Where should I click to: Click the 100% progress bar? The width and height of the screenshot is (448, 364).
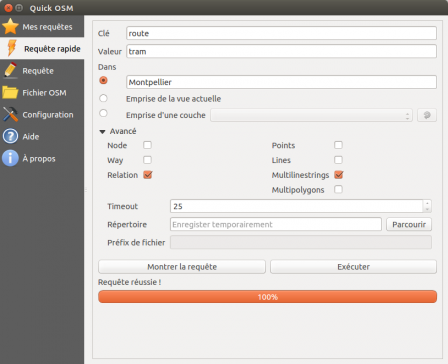pos(267,297)
